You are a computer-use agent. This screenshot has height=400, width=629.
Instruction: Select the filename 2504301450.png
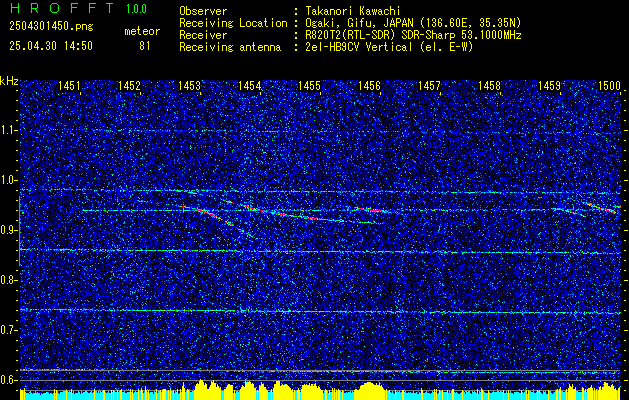(x=51, y=27)
